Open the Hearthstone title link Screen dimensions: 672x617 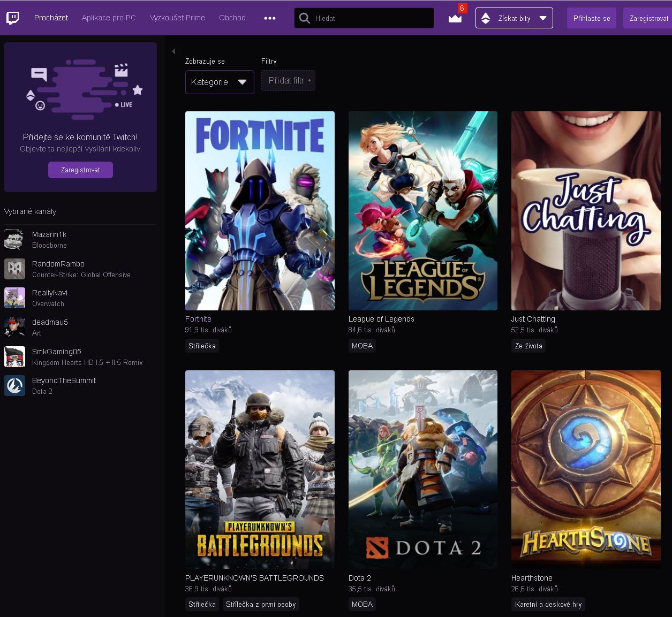pyautogui.click(x=532, y=578)
